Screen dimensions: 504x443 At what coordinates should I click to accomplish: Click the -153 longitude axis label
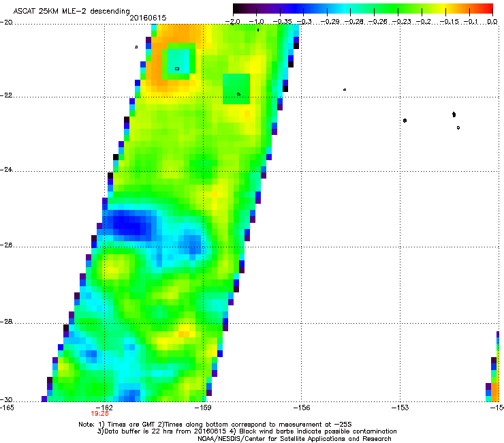coord(400,408)
